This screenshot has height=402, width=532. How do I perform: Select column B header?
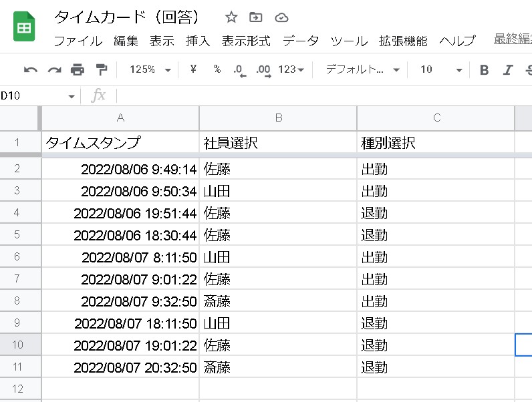tap(278, 118)
